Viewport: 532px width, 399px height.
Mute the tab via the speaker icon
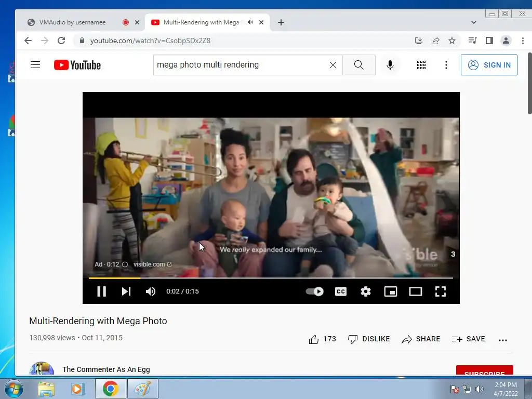[250, 22]
